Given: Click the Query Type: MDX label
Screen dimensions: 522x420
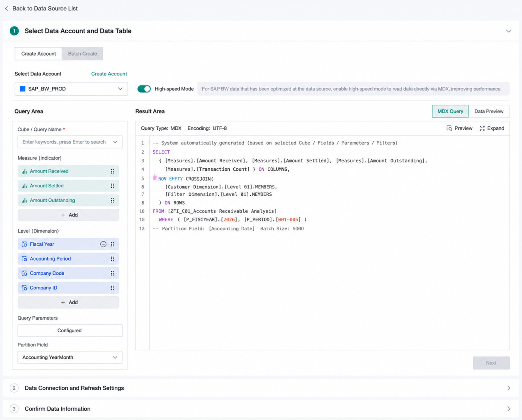Looking at the screenshot, I should (x=161, y=128).
